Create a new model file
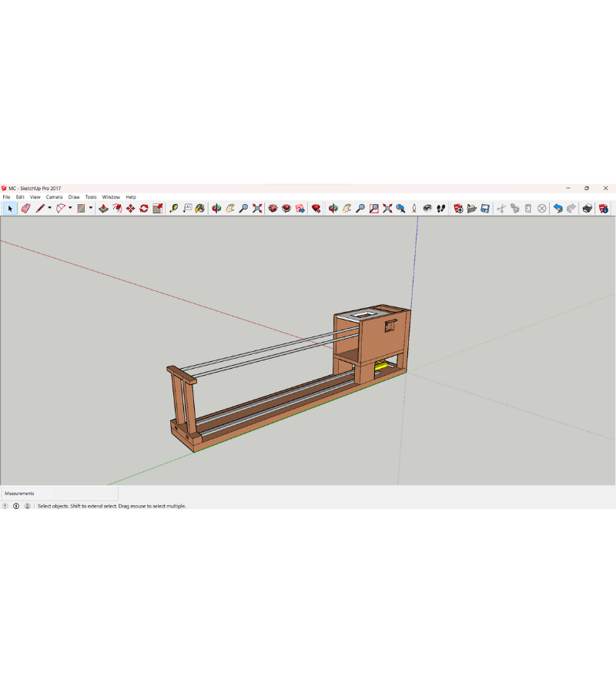The width and height of the screenshot is (616, 693). click(x=458, y=209)
